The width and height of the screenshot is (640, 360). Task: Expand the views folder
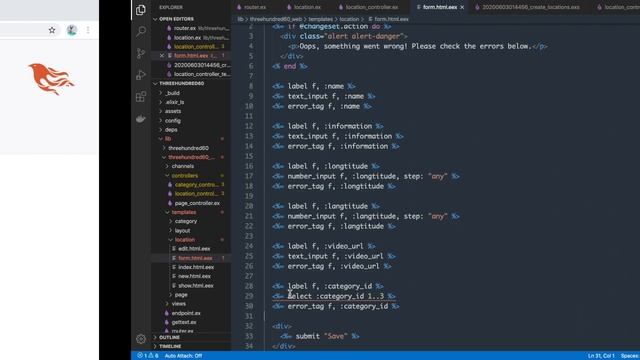click(x=178, y=304)
